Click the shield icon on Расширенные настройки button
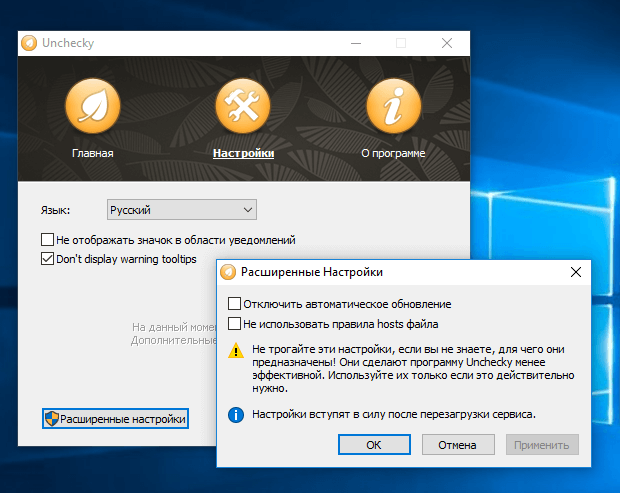The height and width of the screenshot is (493, 620). pyautogui.click(x=51, y=419)
